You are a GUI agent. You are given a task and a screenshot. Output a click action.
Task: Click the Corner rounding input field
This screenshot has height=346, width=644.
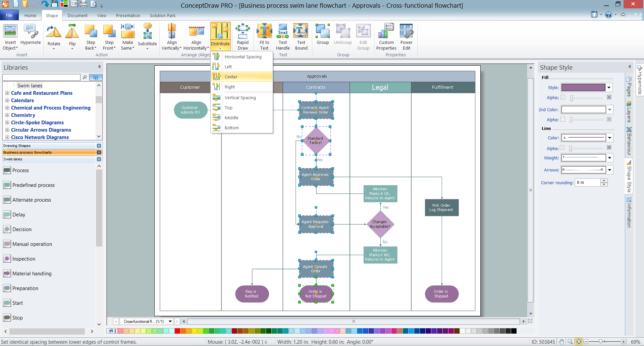[x=588, y=183]
